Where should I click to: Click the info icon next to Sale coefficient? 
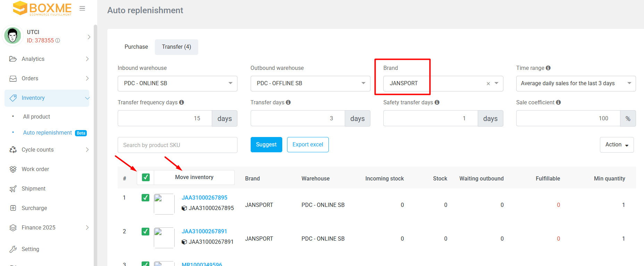(558, 102)
